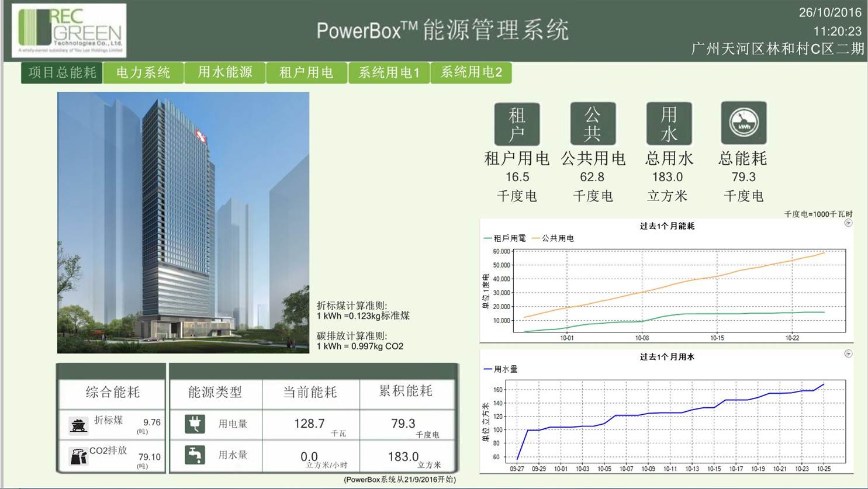Image resolution: width=868 pixels, height=489 pixels.
Task: Click the 当前能耗 column header
Action: coord(310,392)
